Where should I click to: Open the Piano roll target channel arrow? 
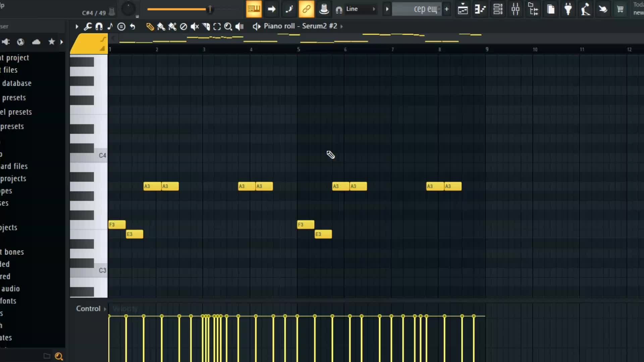341,26
